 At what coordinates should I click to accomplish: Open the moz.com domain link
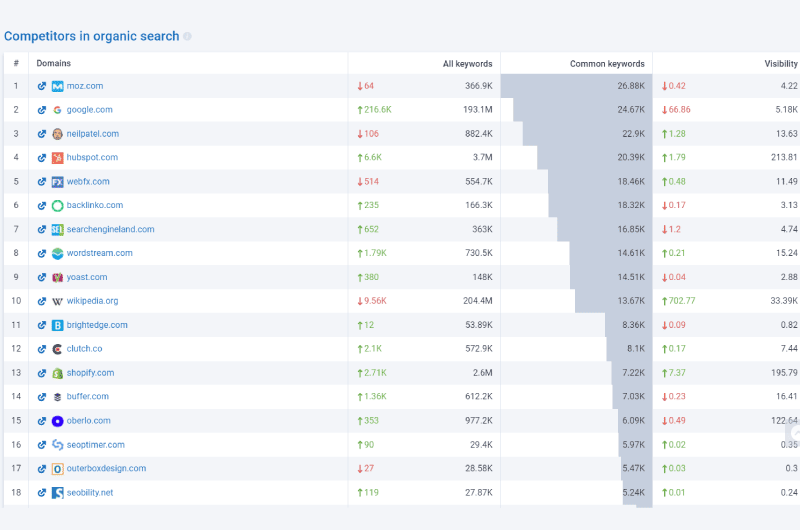[85, 86]
